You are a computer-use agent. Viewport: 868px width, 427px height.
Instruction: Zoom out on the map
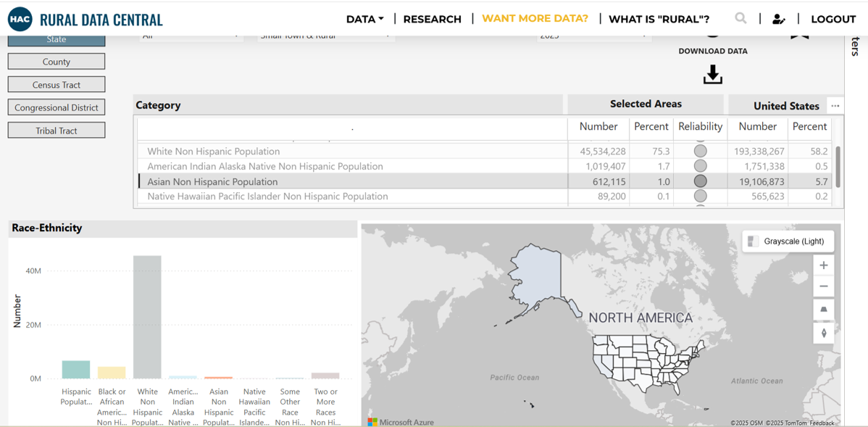pyautogui.click(x=823, y=287)
